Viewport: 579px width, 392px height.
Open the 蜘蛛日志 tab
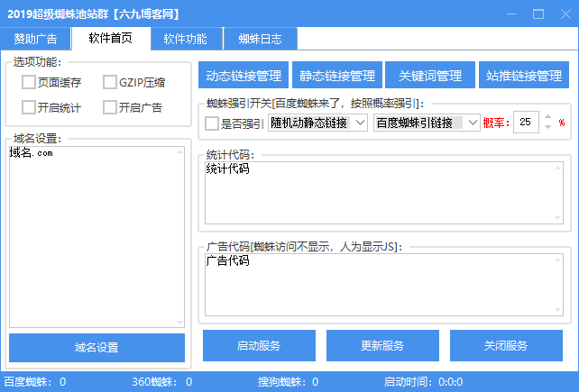point(261,39)
